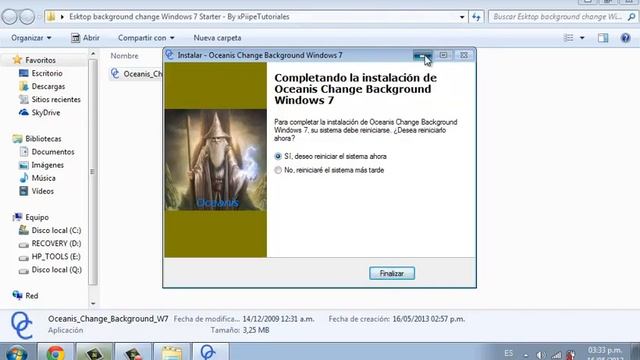The height and width of the screenshot is (360, 640).
Task: Click the creation date 16/05/2013 02:57 p.m.
Action: pos(429,319)
